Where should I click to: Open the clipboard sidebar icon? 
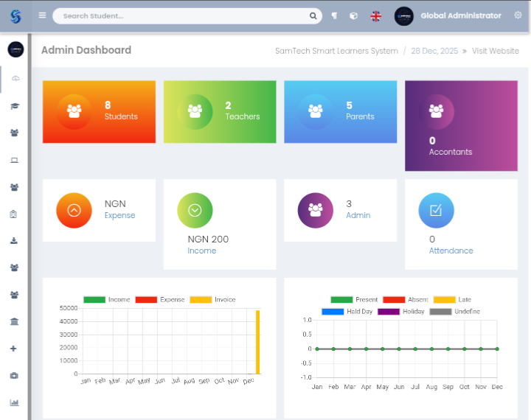(x=13, y=214)
